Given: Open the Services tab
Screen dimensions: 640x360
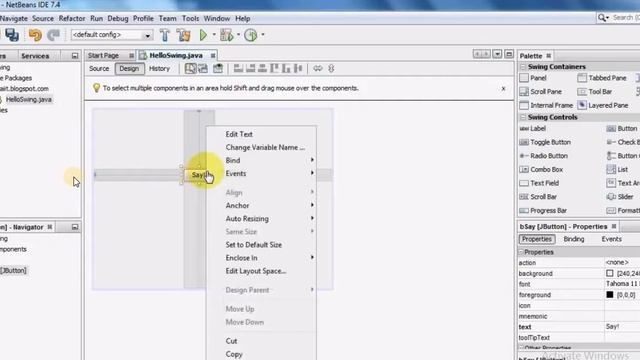Looking at the screenshot, I should click(35, 56).
